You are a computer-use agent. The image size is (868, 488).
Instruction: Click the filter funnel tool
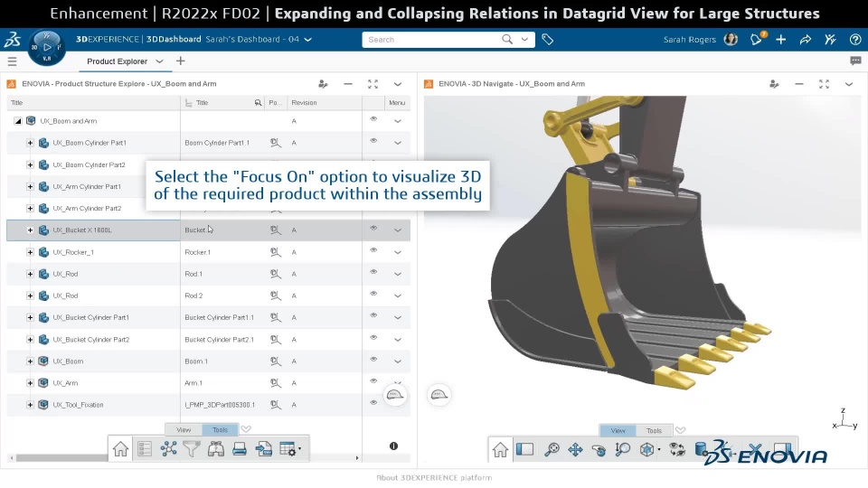coord(192,449)
